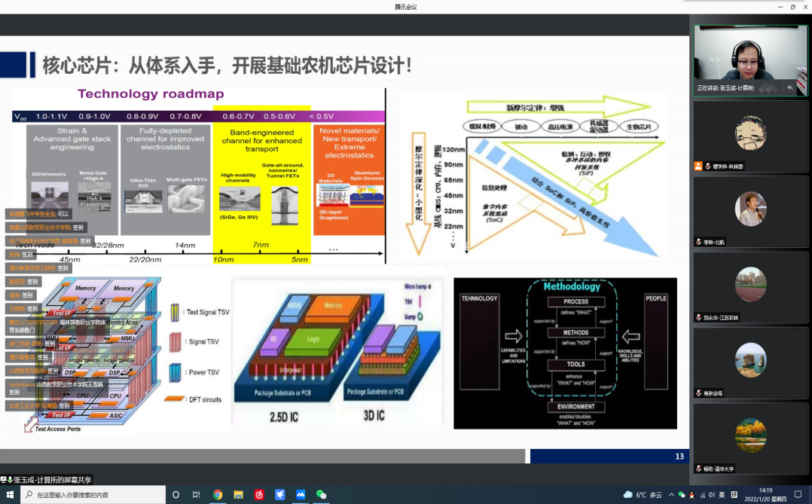
Task: Switch to Tencent Meeting taskbar icon
Action: (x=301, y=495)
